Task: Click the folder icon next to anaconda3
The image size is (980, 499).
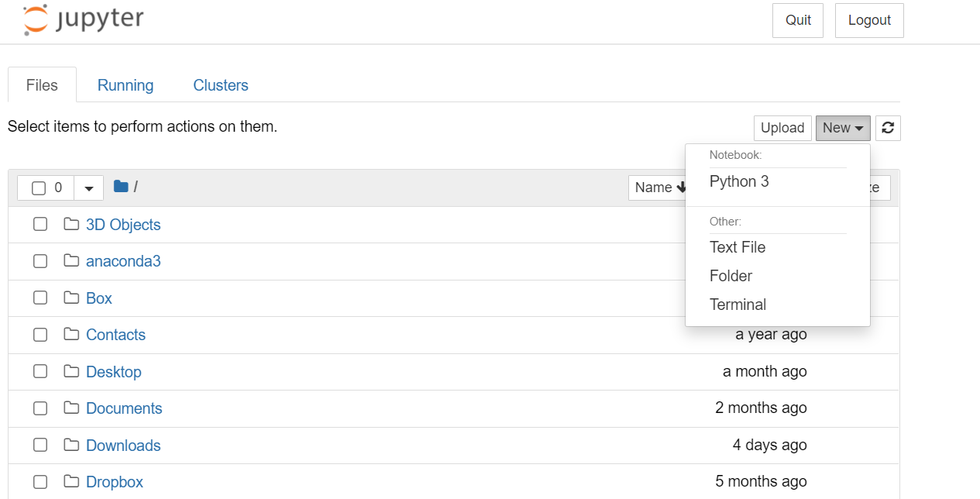Action: pos(73,261)
